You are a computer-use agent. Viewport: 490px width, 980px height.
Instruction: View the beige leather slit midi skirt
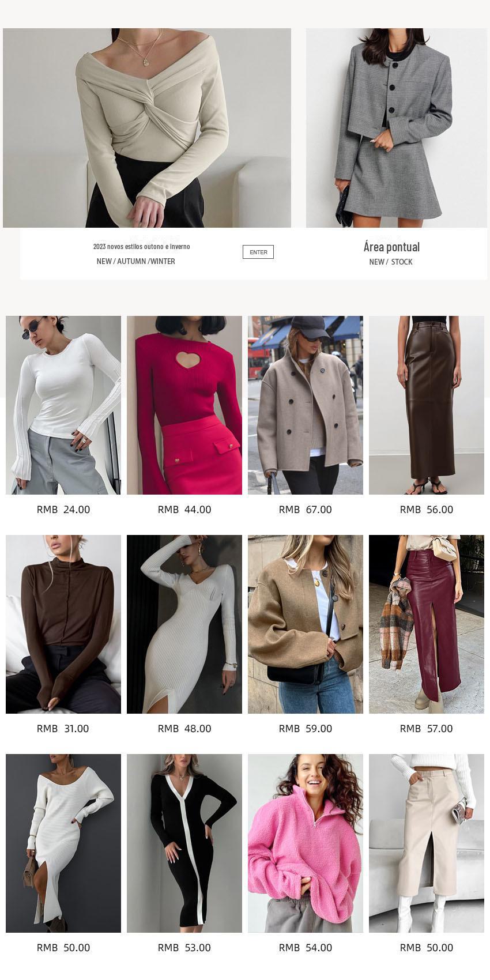click(427, 843)
